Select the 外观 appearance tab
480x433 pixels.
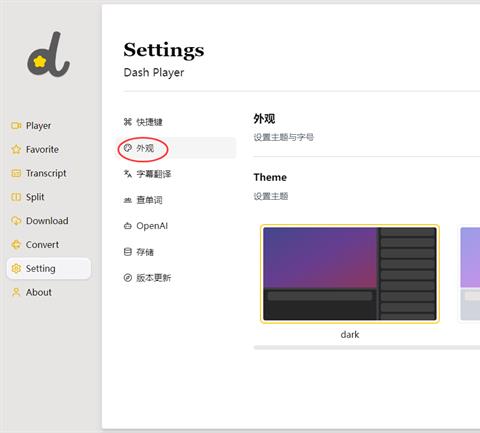[x=177, y=148]
